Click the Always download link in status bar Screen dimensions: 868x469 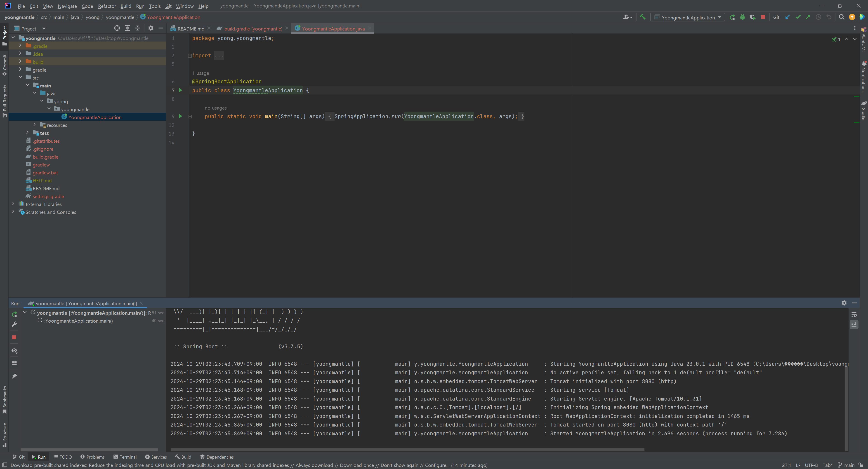(x=314, y=465)
